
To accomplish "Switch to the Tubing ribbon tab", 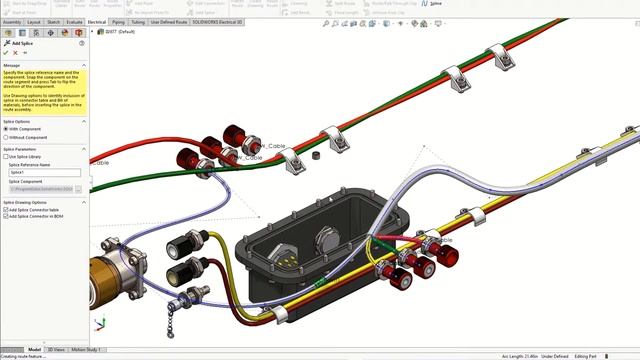I will (138, 22).
